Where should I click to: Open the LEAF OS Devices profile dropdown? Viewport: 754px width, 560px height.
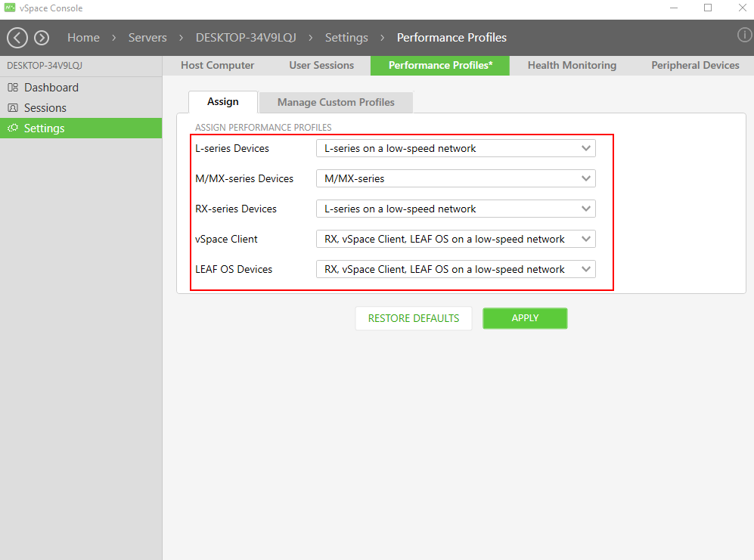tap(456, 269)
